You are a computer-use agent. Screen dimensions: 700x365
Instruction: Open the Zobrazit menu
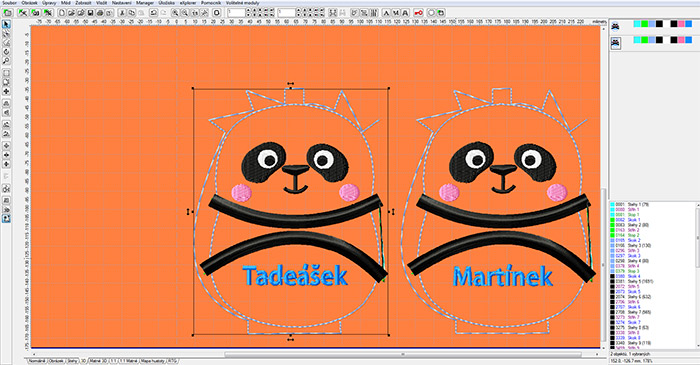[x=83, y=3]
